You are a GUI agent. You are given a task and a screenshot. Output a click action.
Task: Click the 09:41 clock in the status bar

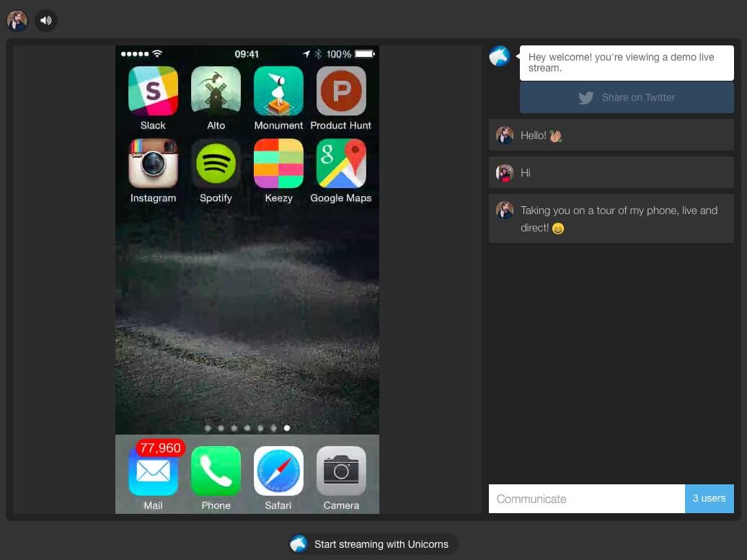tap(247, 54)
